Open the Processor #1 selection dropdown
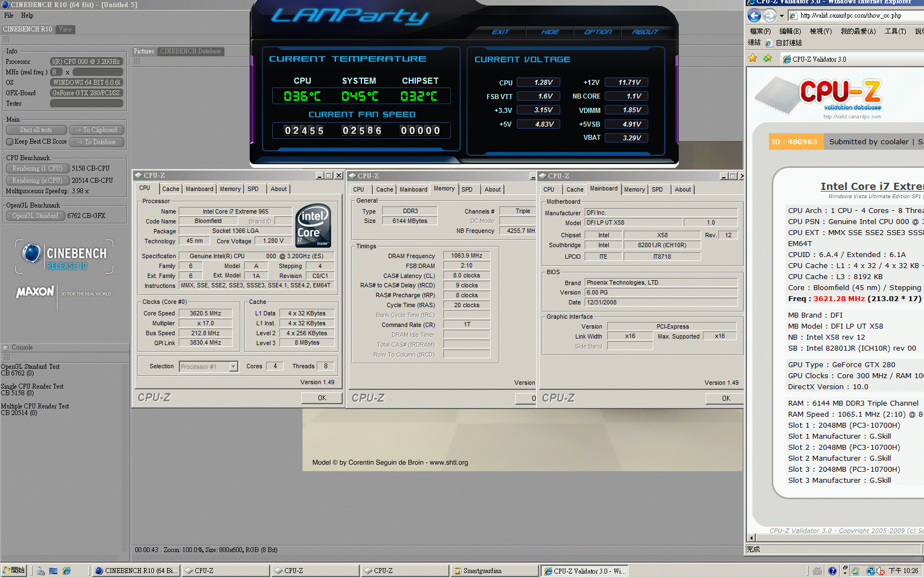This screenshot has width=924, height=578. pyautogui.click(x=208, y=367)
